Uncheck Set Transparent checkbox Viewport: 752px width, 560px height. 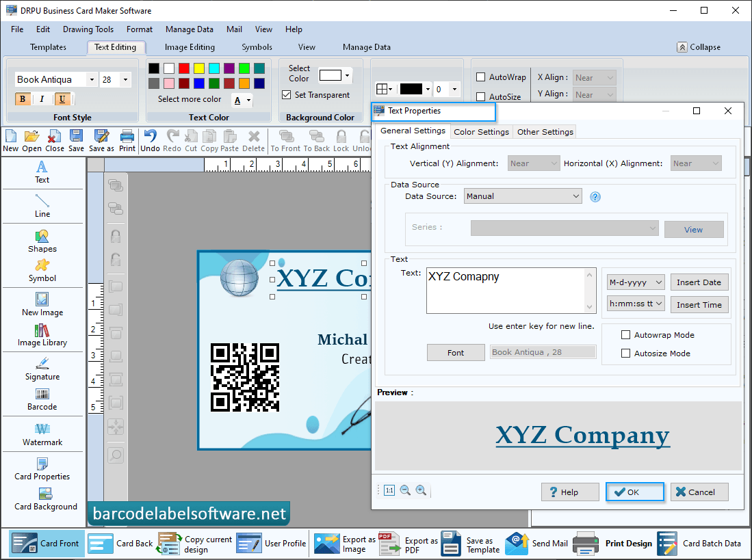[x=286, y=95]
